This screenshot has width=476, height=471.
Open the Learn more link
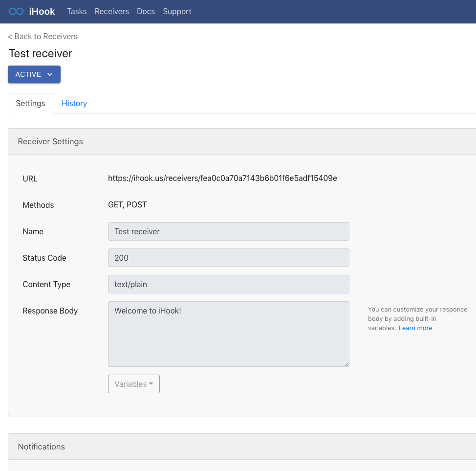tap(415, 328)
